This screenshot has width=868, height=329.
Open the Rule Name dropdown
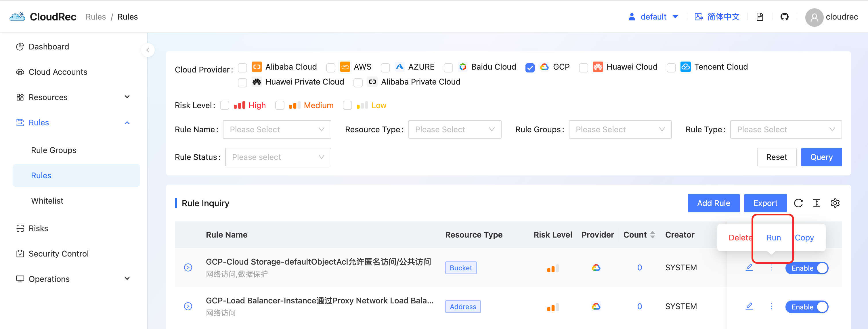click(277, 129)
